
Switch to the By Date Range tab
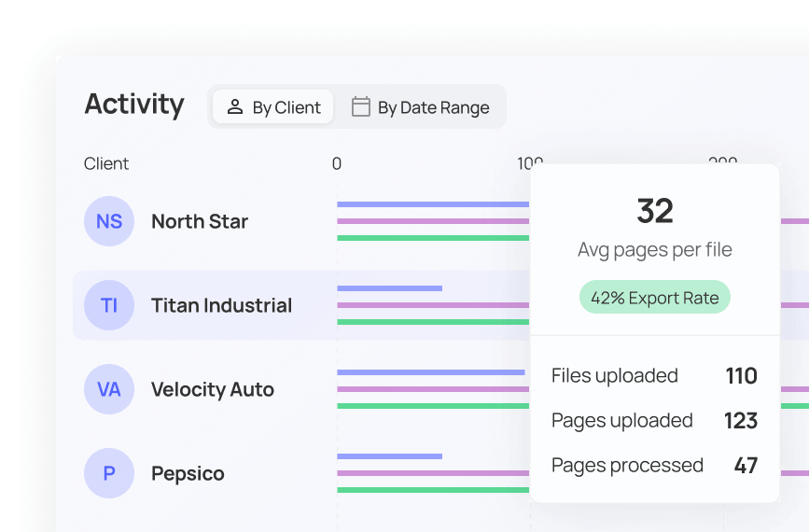click(x=420, y=106)
